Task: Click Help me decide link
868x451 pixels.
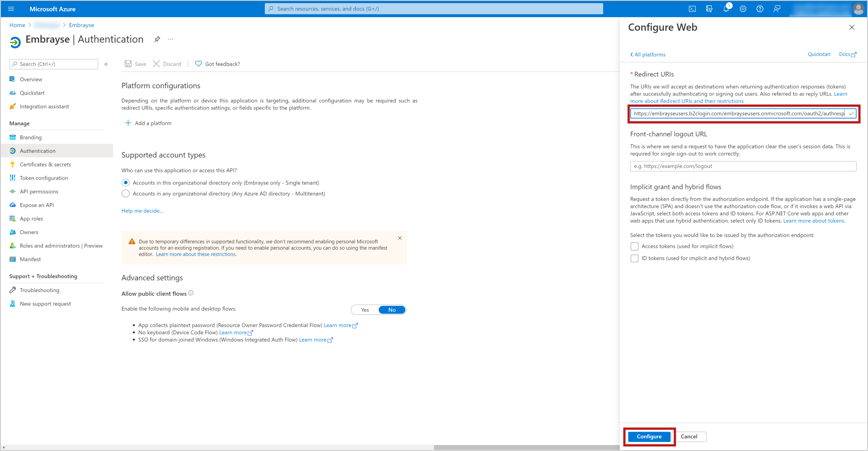Action: tap(142, 211)
